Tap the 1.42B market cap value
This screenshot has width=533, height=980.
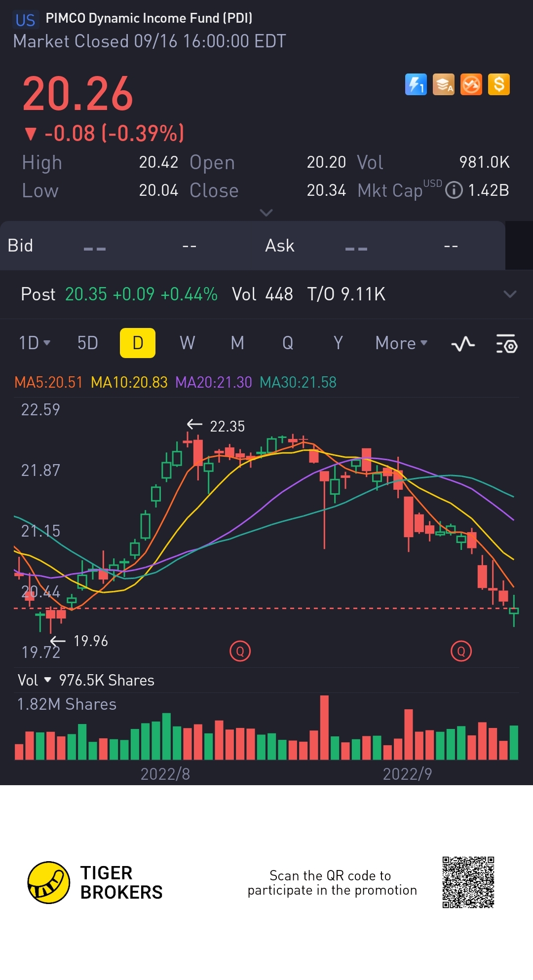coord(488,190)
